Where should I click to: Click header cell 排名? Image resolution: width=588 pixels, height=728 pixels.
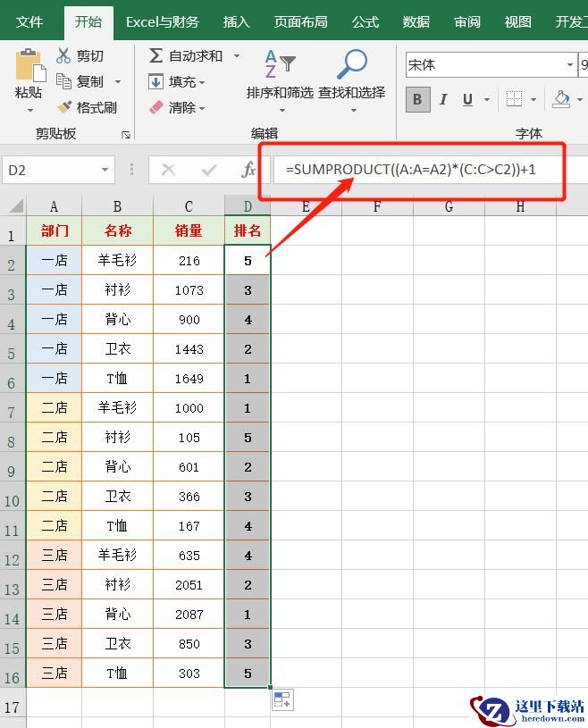(248, 230)
